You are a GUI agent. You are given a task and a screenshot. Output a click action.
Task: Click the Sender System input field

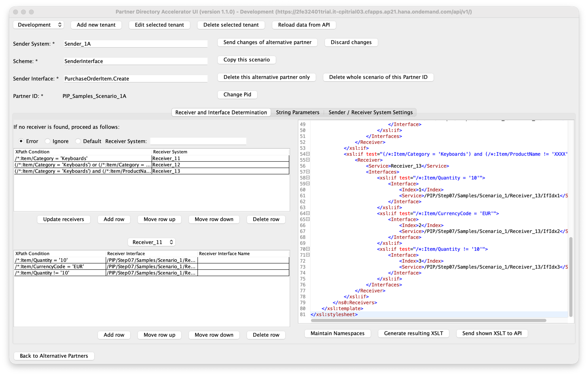(135, 44)
